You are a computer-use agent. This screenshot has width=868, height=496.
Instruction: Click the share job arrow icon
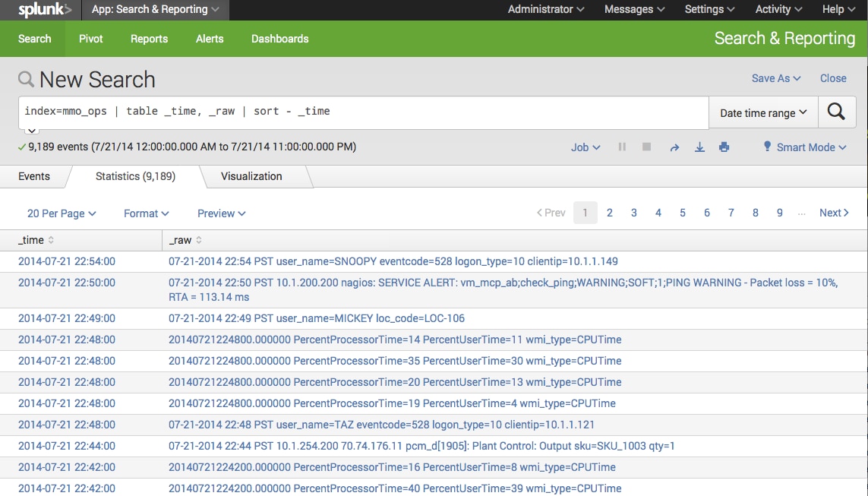click(674, 147)
